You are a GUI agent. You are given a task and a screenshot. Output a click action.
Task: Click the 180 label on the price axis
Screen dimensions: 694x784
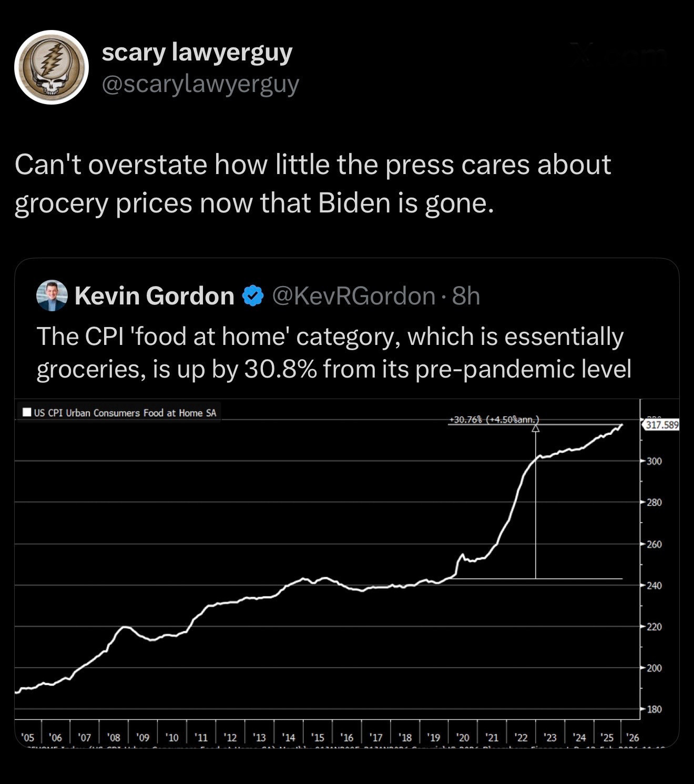pos(654,709)
